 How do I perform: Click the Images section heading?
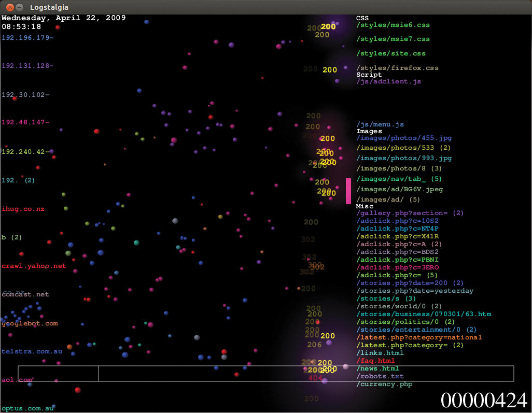tap(369, 132)
